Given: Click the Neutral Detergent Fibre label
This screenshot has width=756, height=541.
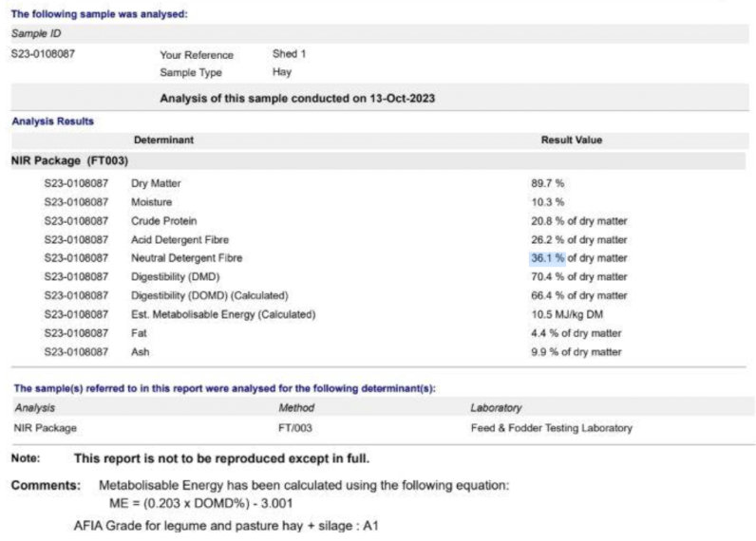Looking at the screenshot, I should tap(186, 257).
